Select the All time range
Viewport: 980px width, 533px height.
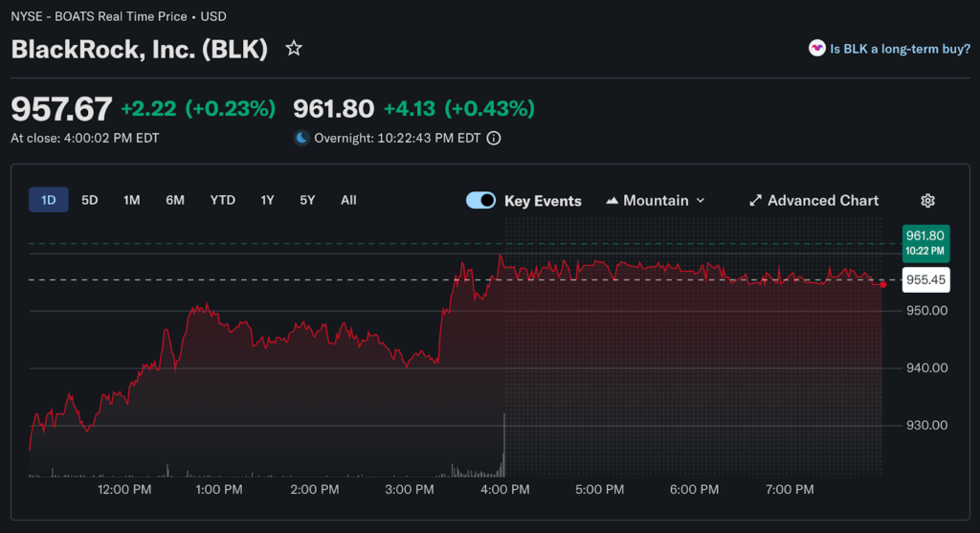(x=348, y=200)
